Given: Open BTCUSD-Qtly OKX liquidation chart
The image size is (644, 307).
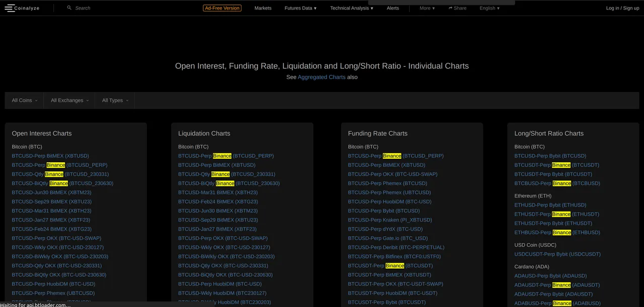Looking at the screenshot, I should (223, 265).
